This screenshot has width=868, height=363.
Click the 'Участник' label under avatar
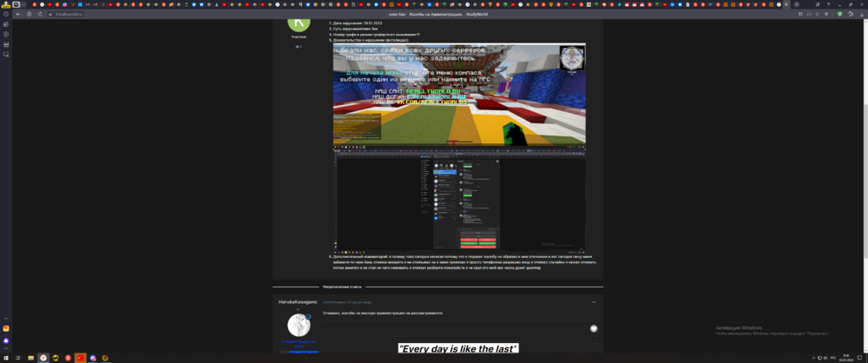[299, 36]
